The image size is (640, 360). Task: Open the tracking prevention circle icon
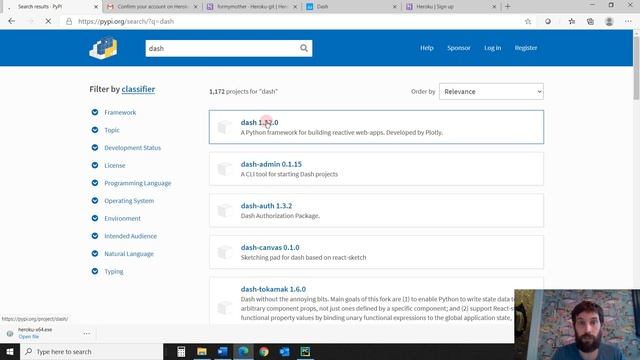(548, 21)
